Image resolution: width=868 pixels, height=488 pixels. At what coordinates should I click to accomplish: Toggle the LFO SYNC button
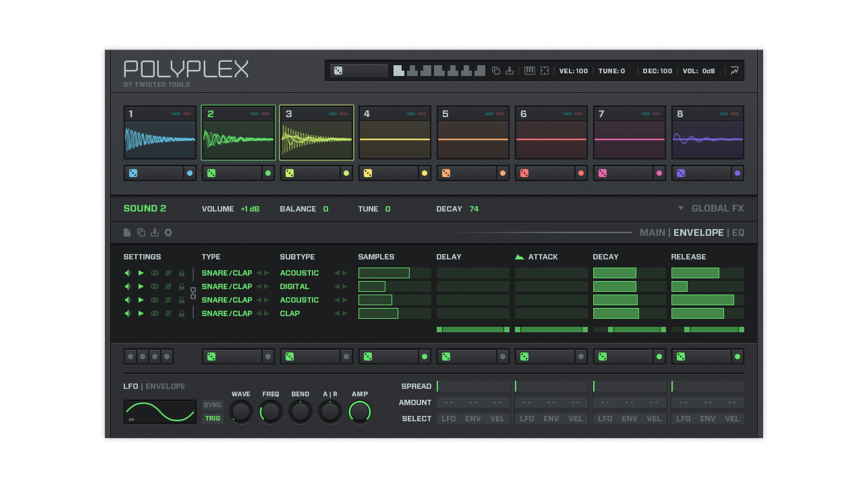[212, 405]
